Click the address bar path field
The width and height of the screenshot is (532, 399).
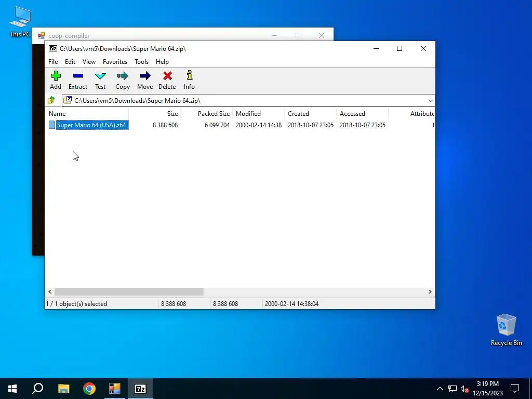pyautogui.click(x=248, y=100)
